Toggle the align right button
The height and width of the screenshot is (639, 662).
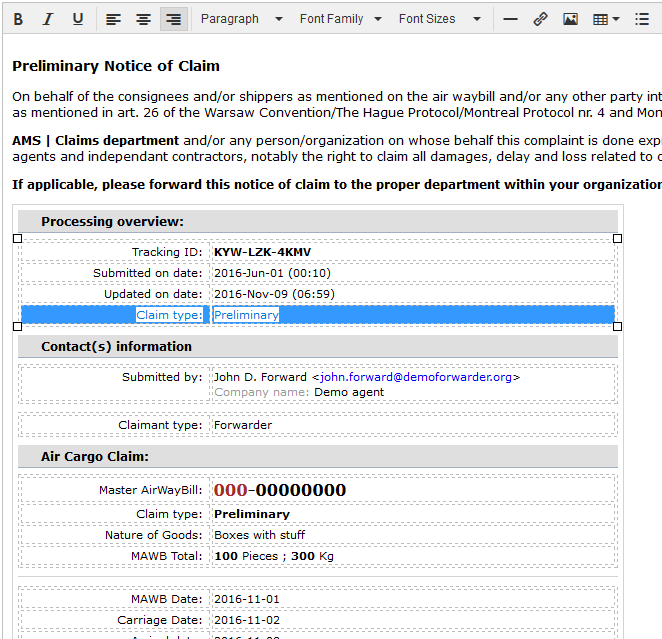(x=174, y=19)
